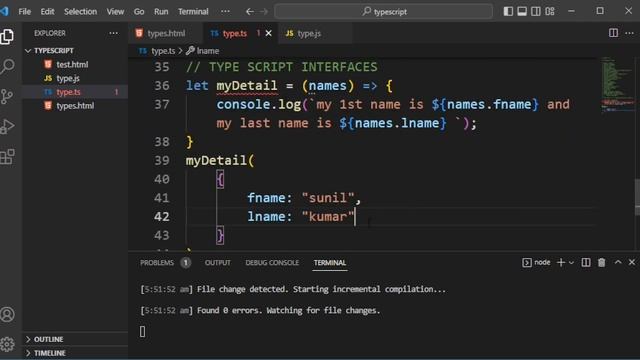Open the Problems panel tab
640x360 pixels.
165,263
